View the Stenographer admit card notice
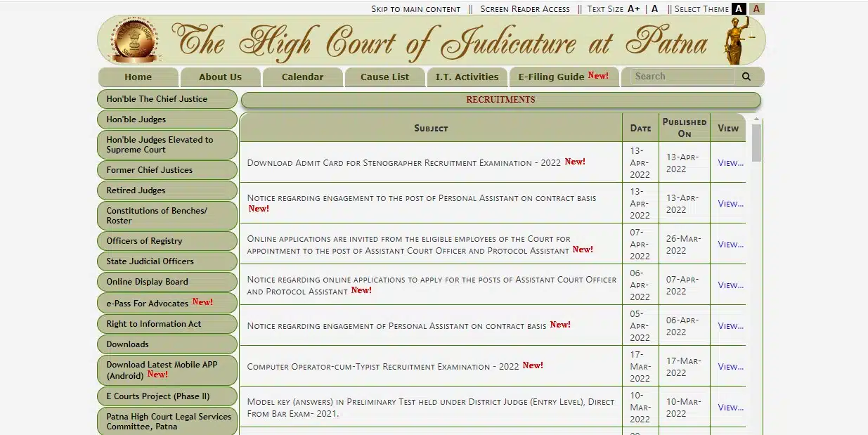Viewport: 868px width, 435px height. pyautogui.click(x=730, y=163)
